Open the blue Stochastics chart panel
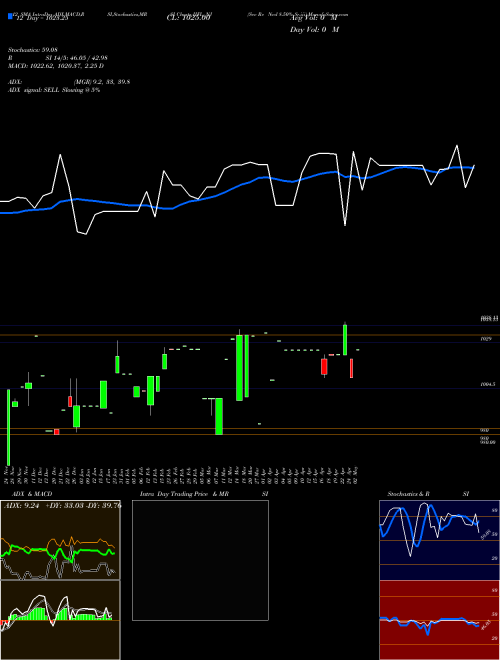 [x=439, y=540]
